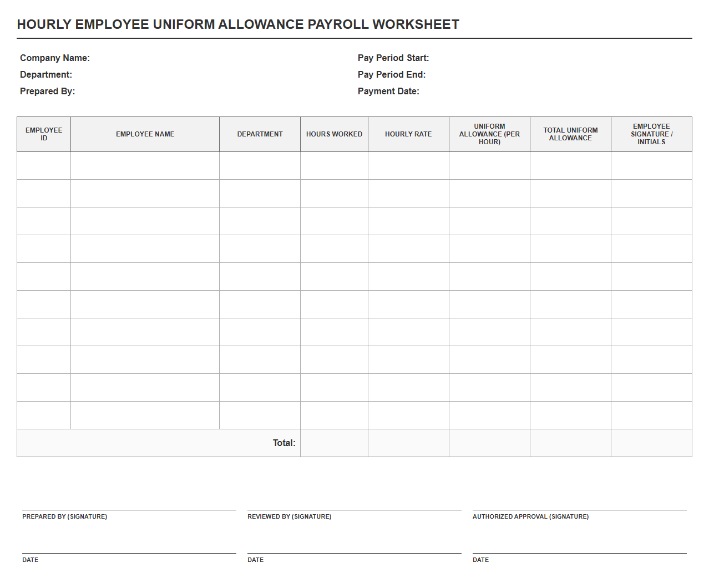
Task: Select the Employee Signature / Initials header
Action: pos(651,134)
